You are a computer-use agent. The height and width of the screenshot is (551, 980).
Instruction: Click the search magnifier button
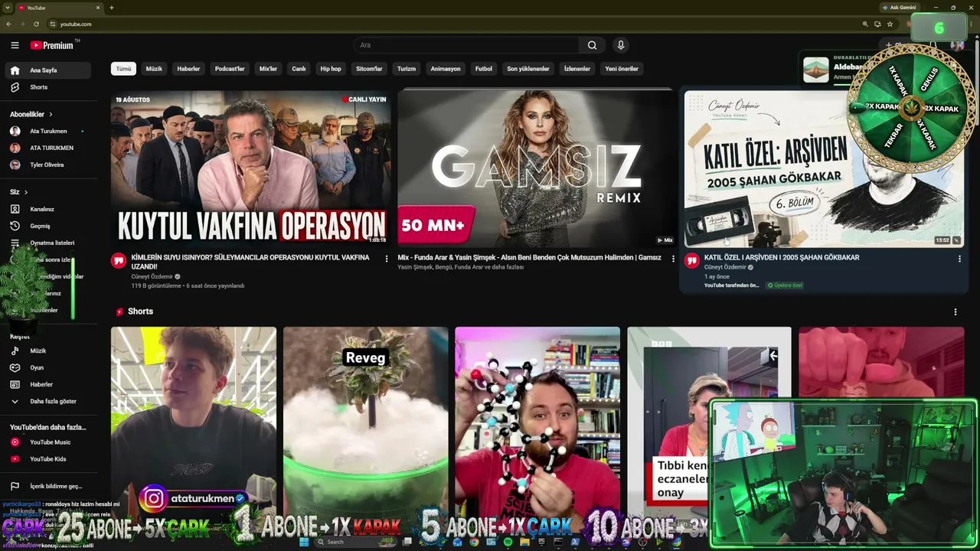(592, 45)
